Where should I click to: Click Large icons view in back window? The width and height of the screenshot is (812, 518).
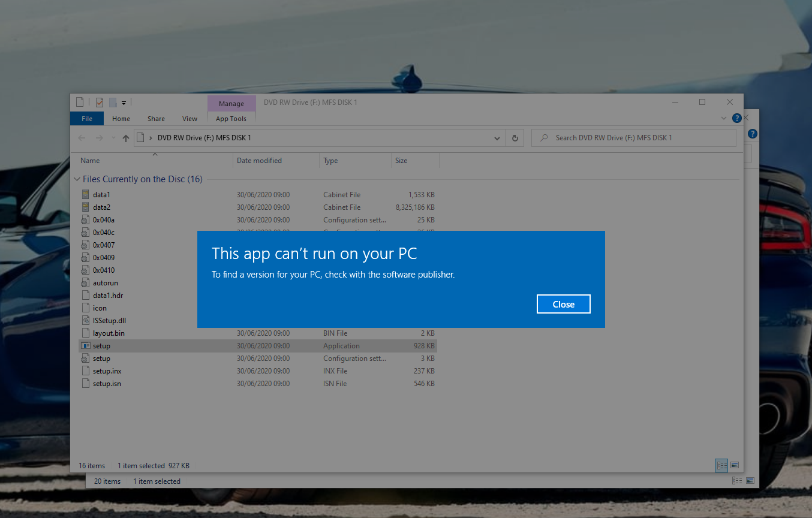(x=750, y=481)
